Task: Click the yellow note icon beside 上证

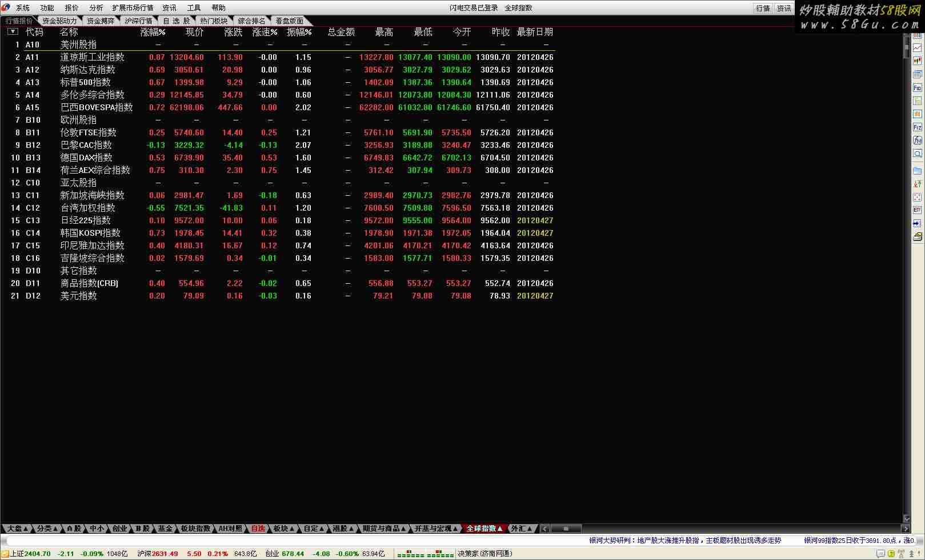Action: [5, 554]
